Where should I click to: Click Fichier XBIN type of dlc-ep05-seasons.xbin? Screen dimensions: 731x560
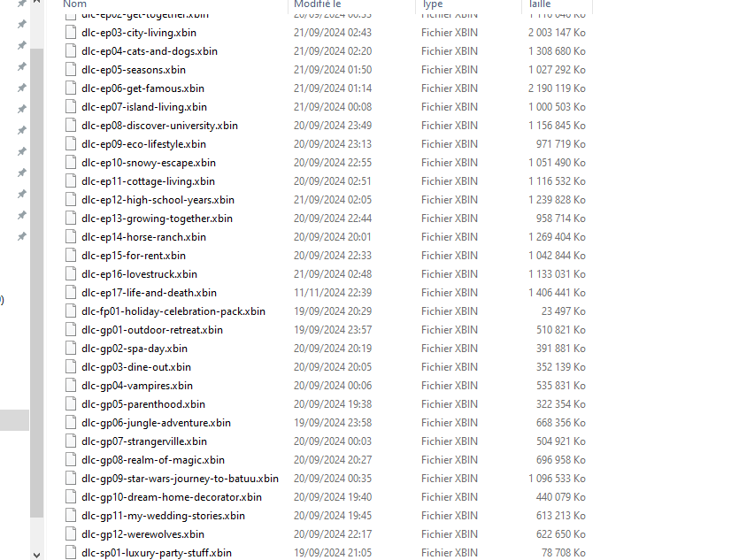coord(450,70)
